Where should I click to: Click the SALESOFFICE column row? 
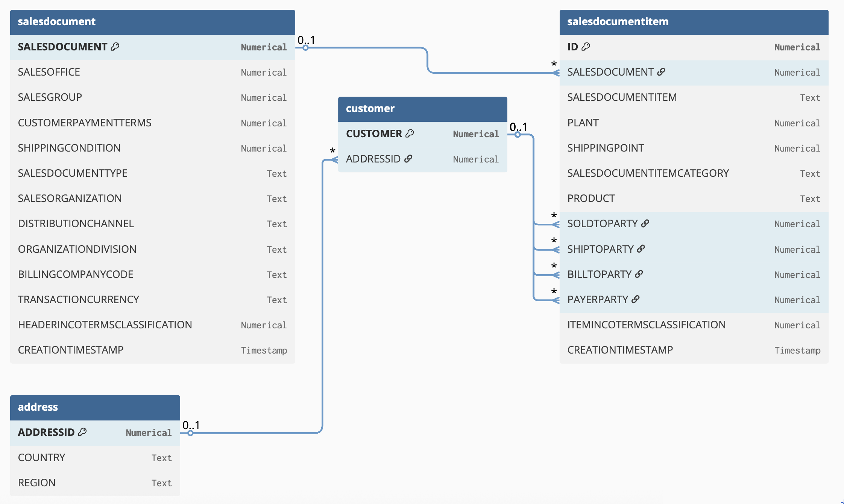point(152,72)
